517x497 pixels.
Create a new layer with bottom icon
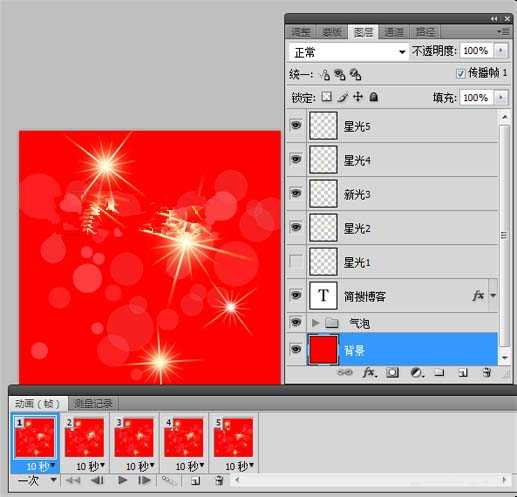tap(463, 372)
